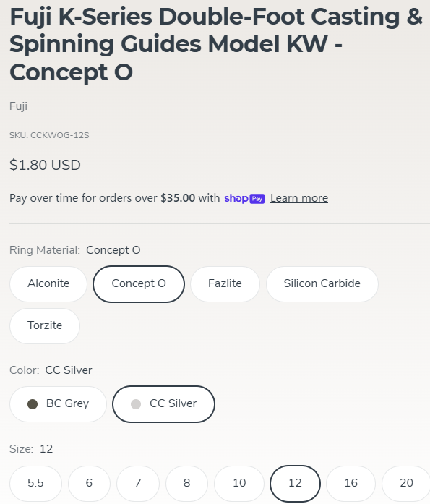430x504 pixels.
Task: Click the Fuji brand name
Action: pyautogui.click(x=18, y=106)
